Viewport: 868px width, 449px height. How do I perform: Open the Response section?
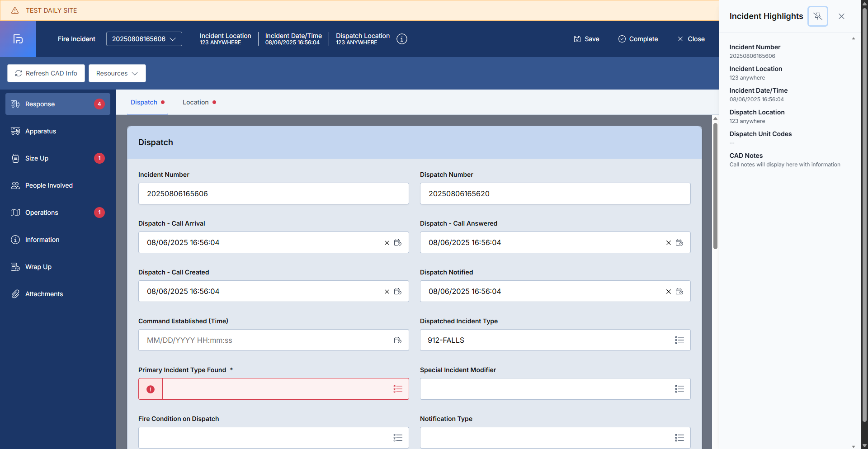pos(58,104)
